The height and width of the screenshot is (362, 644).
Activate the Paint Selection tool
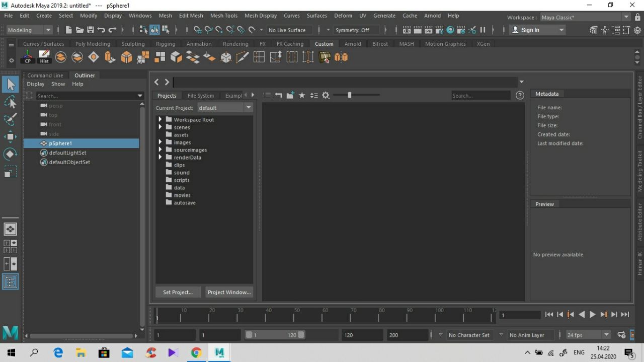coord(10,119)
